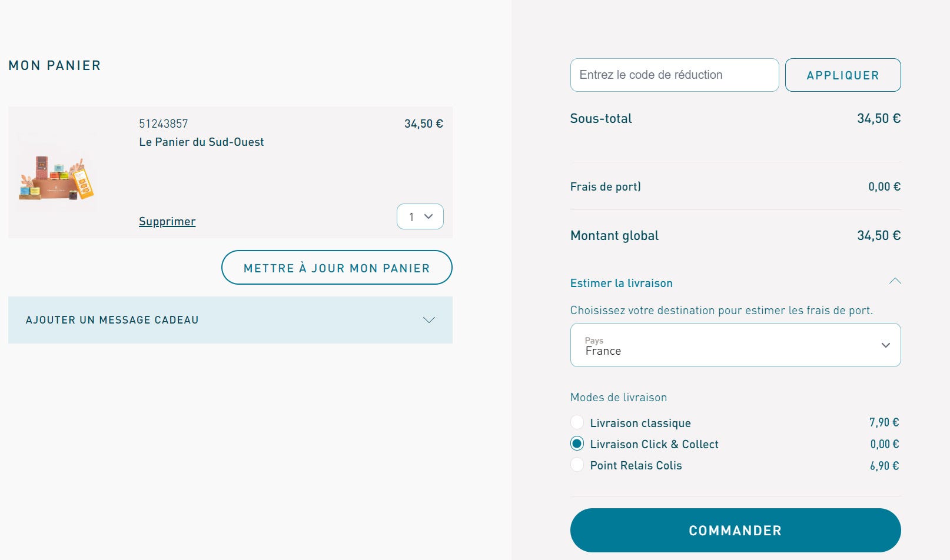Expand the Ajouter un message cadeau section
The width and height of the screenshot is (950, 560).
pyautogui.click(x=230, y=320)
